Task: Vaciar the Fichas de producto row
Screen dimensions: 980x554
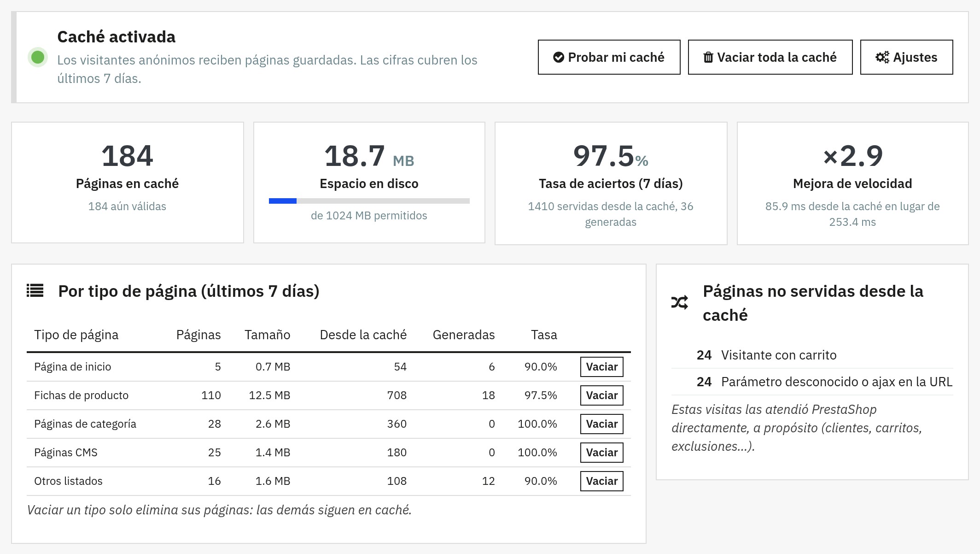Action: tap(601, 395)
